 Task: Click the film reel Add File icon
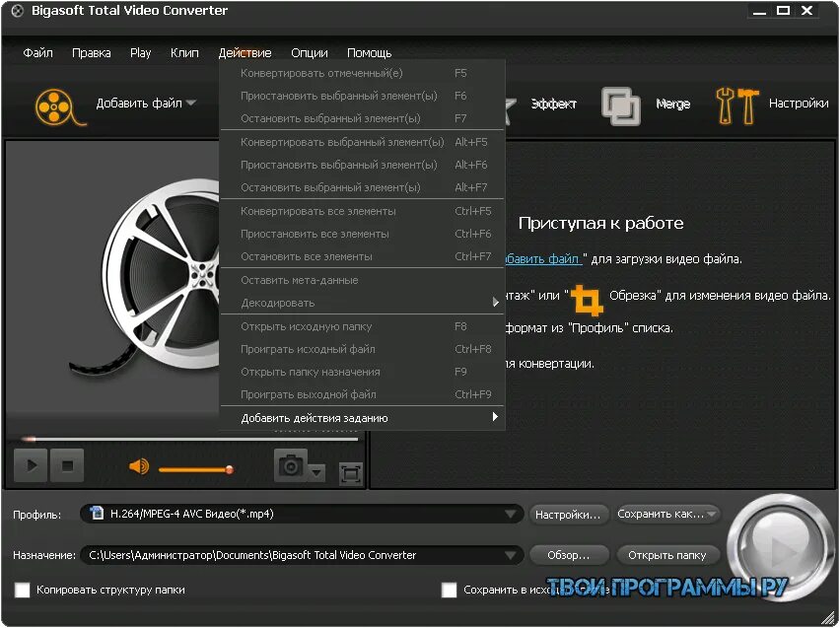click(x=59, y=107)
